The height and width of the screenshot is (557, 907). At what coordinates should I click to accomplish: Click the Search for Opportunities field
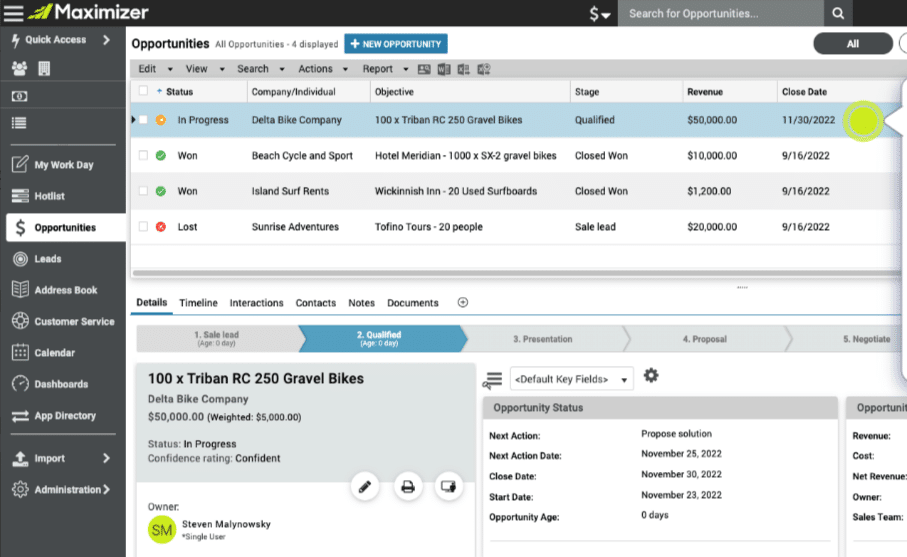(x=721, y=13)
